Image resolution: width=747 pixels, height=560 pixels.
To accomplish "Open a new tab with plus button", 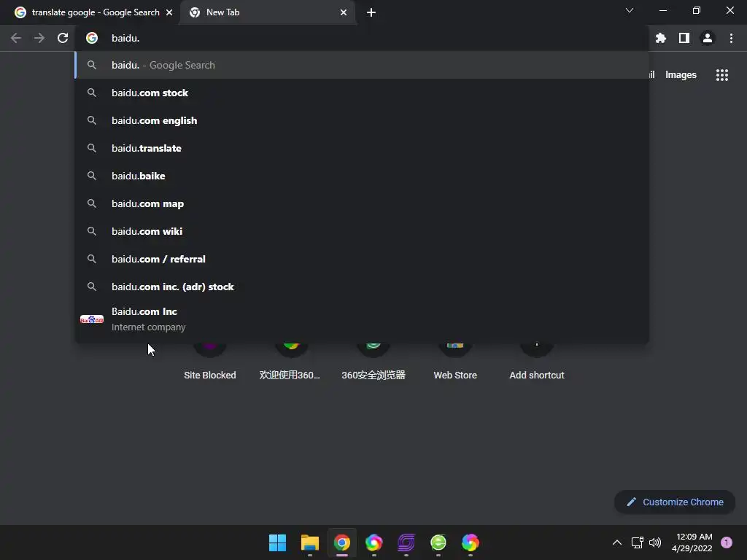I will [371, 12].
